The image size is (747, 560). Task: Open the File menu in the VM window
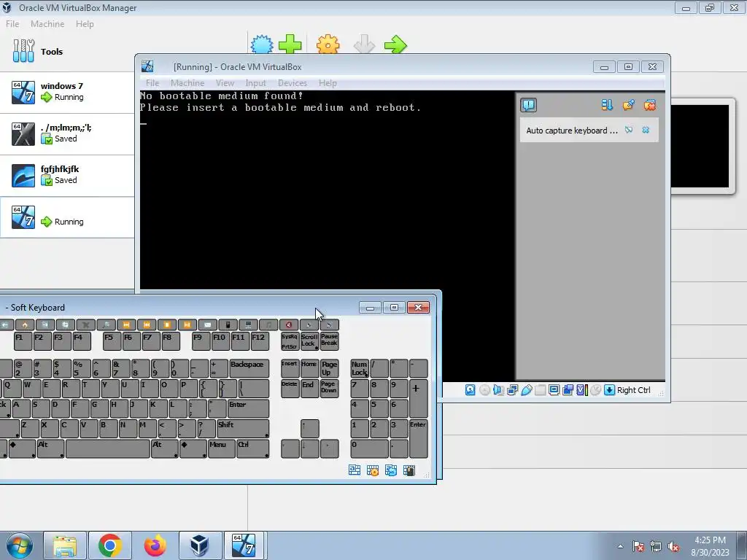pyautogui.click(x=152, y=83)
